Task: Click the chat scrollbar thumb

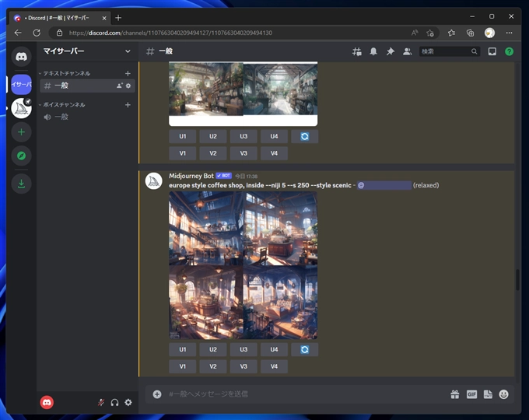Action: pyautogui.click(x=517, y=279)
